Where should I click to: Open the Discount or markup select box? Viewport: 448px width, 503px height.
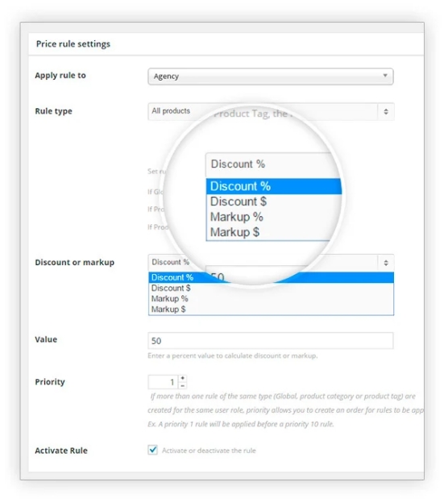click(x=271, y=263)
